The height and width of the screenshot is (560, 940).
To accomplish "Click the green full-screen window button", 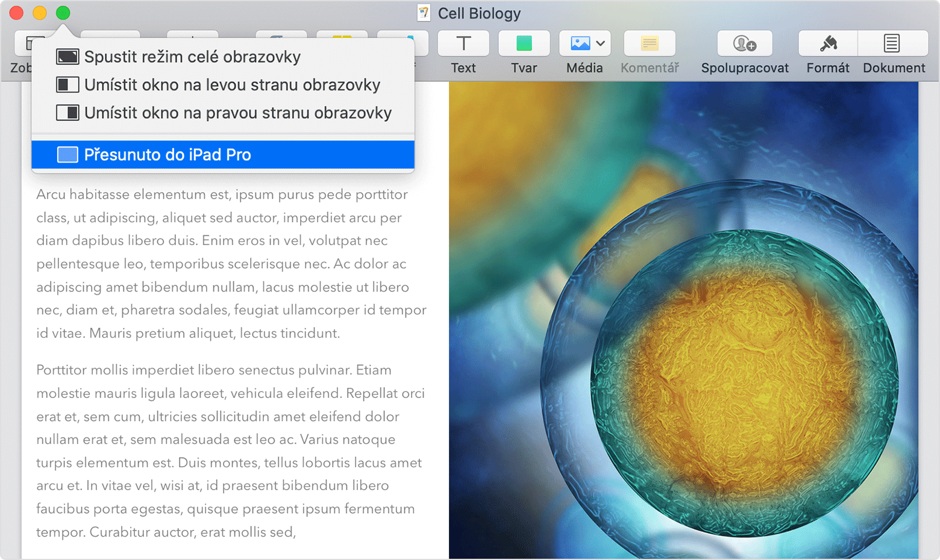I will coord(63,13).
